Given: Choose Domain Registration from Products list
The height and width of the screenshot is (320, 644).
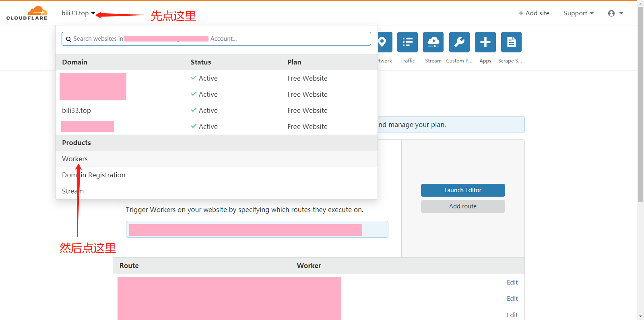Looking at the screenshot, I should click(x=94, y=175).
